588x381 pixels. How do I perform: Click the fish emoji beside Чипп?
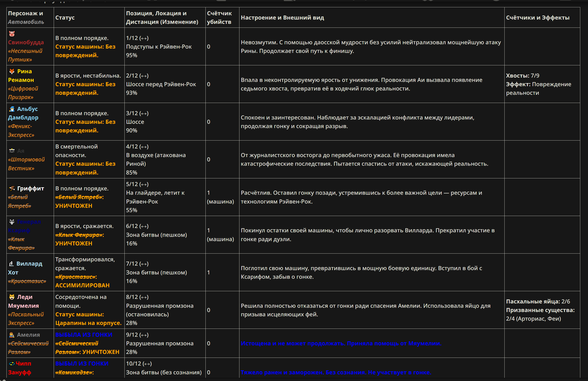click(x=12, y=364)
